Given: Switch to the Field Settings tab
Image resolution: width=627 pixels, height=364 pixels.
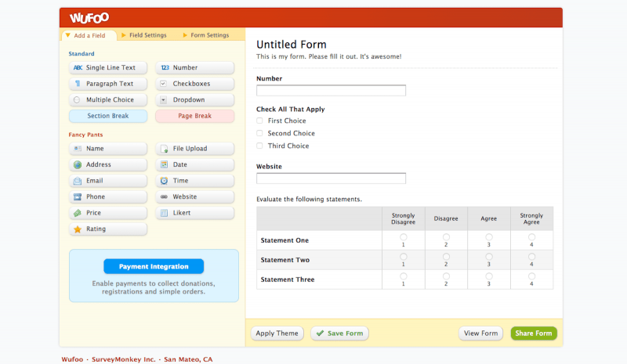Looking at the screenshot, I should (144, 35).
